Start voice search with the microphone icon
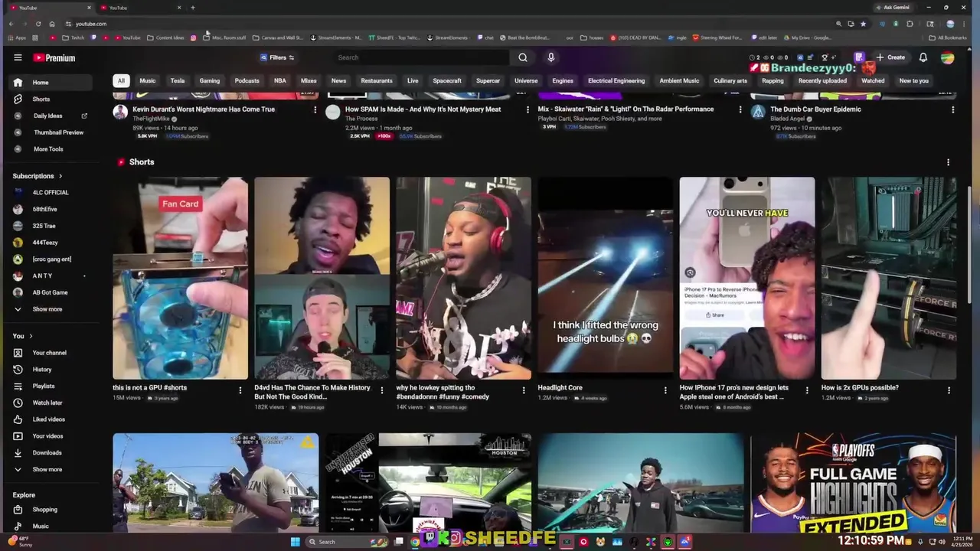This screenshot has width=980, height=551. (x=550, y=57)
